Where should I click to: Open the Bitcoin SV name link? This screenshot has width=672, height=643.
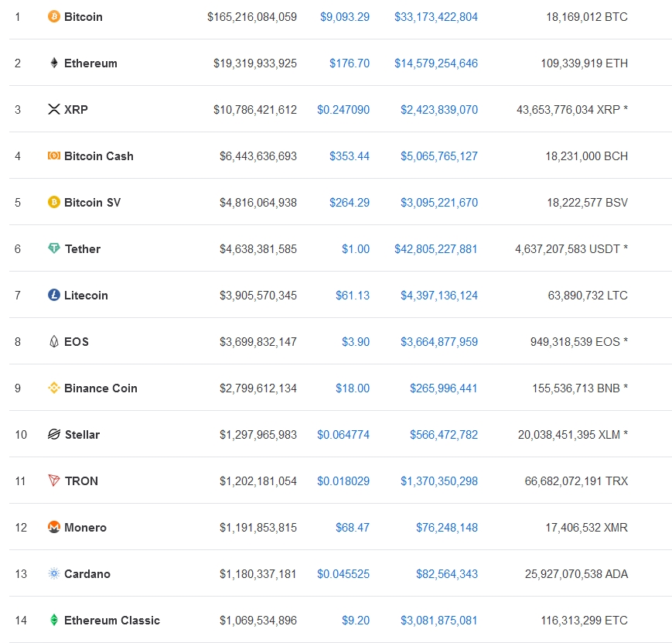point(92,202)
